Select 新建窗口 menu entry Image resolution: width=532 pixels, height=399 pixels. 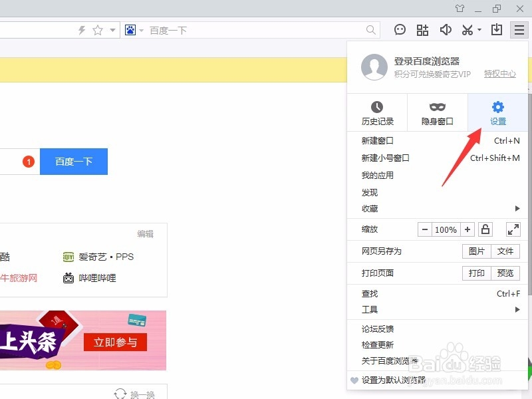[377, 140]
